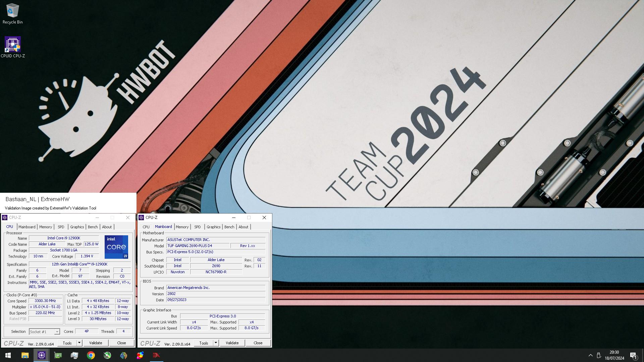Click Tools button in right CPU-Z window
This screenshot has height=362, width=644.
coord(204,343)
